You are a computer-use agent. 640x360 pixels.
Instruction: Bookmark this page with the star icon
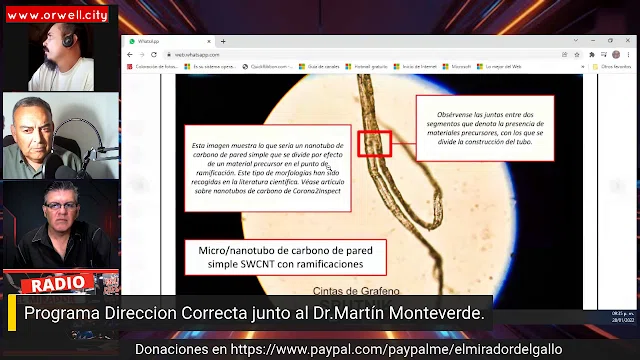coord(577,55)
